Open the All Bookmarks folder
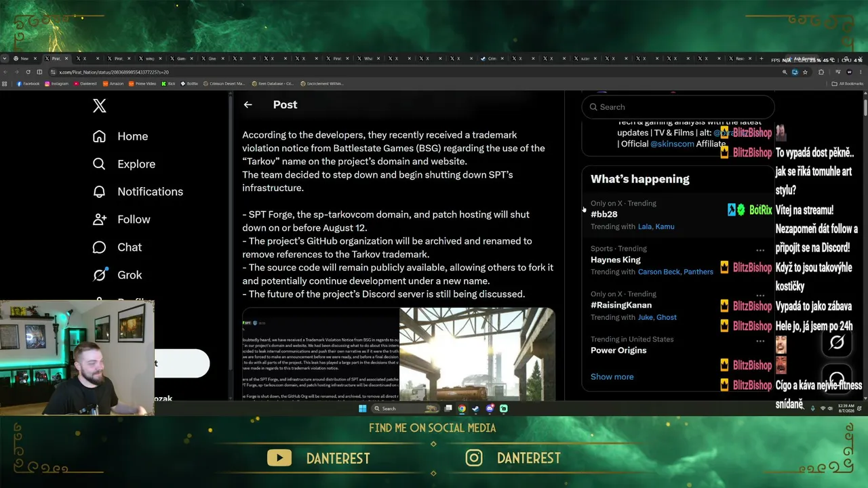The width and height of the screenshot is (868, 488). 848,84
